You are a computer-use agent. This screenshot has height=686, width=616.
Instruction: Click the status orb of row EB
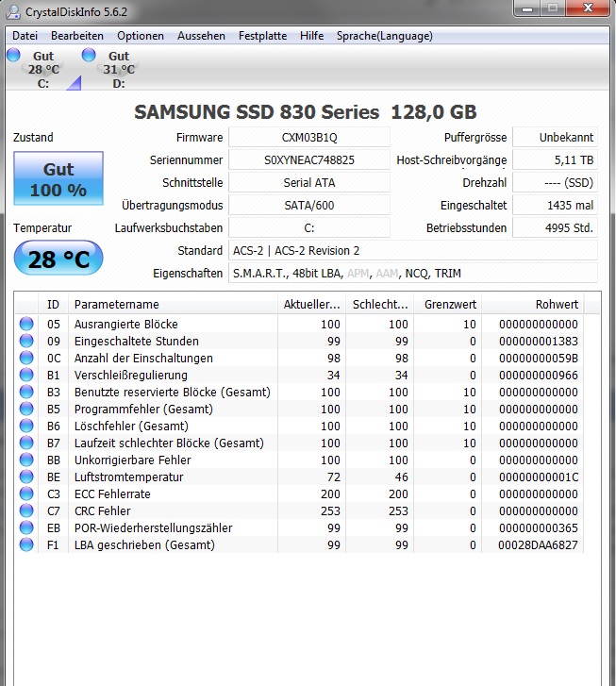point(26,527)
